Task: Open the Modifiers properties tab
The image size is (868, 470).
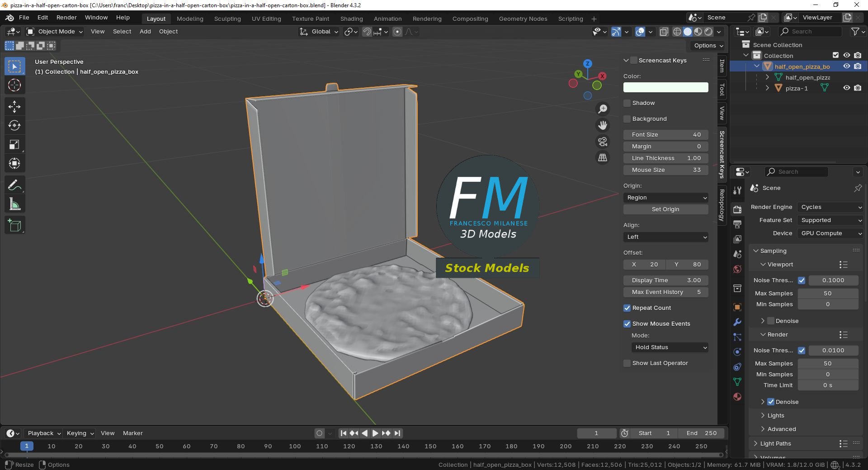Action: click(737, 322)
